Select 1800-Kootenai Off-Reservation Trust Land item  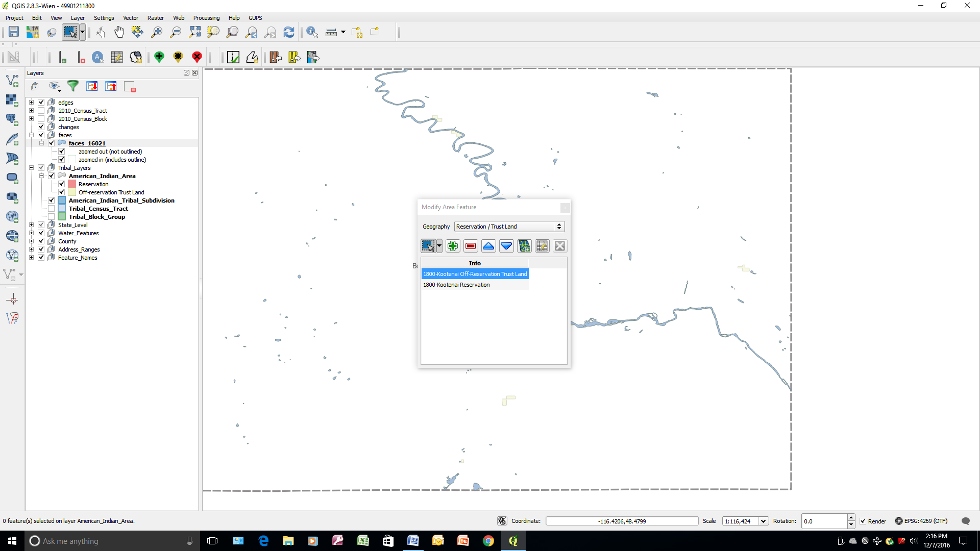tap(475, 274)
